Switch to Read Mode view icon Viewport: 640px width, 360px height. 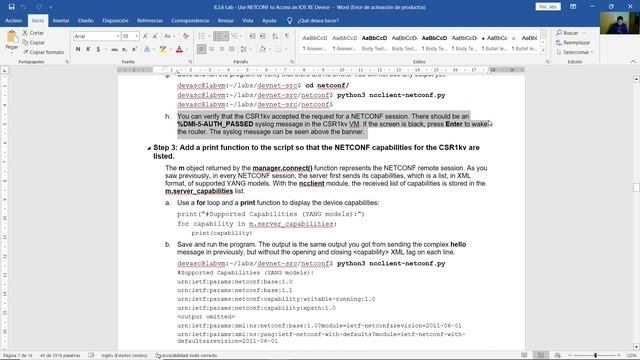(524, 356)
